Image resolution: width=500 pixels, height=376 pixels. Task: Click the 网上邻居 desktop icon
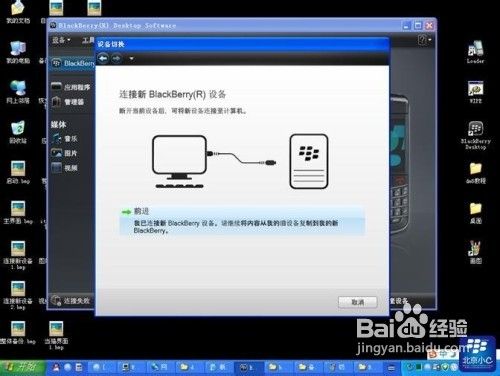18,91
